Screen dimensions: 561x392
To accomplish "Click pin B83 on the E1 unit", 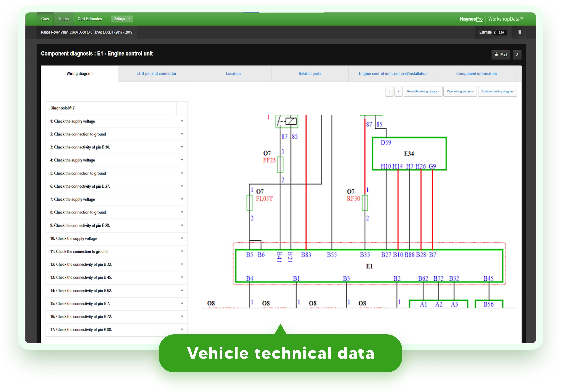I will (306, 255).
